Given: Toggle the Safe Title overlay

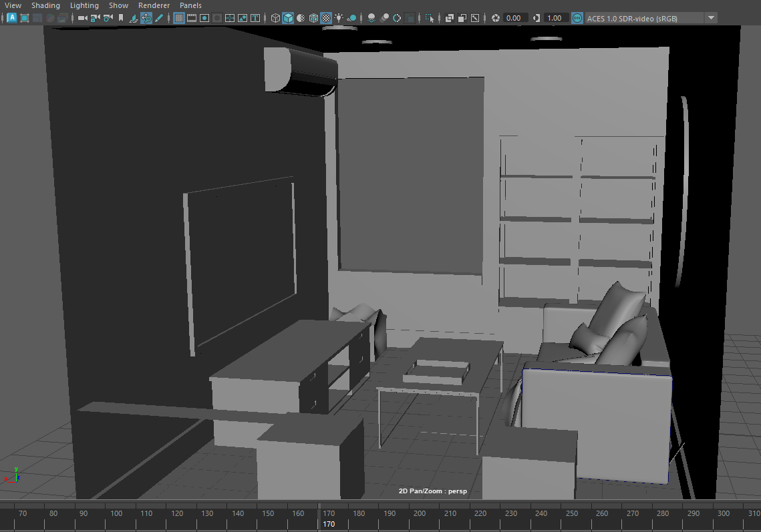Looking at the screenshot, I should (255, 18).
